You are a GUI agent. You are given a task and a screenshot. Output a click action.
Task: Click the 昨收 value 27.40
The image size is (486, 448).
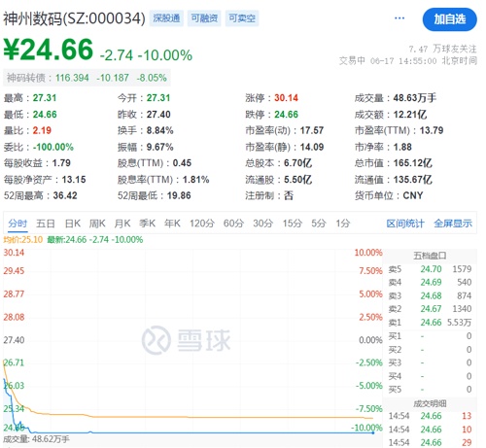point(158,115)
